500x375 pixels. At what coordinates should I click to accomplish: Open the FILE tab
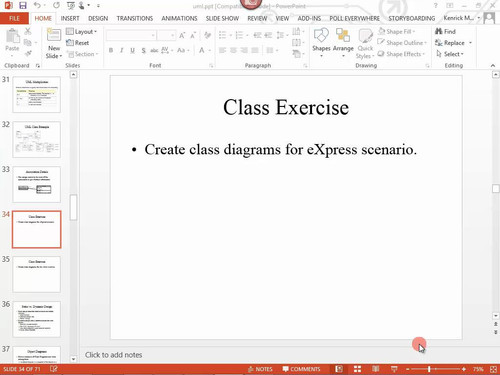[14, 18]
